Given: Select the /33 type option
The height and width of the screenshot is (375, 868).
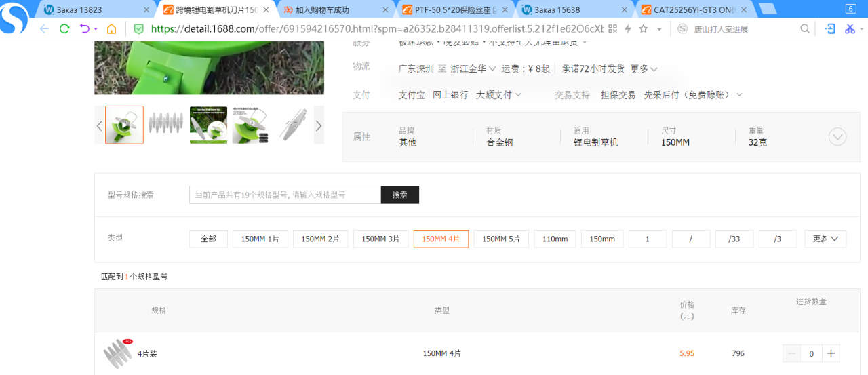Looking at the screenshot, I should [734, 239].
